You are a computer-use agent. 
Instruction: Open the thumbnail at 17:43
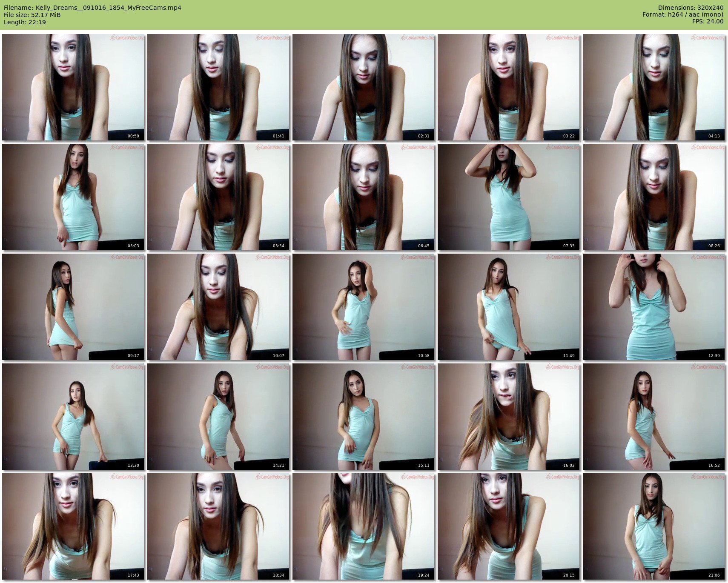click(73, 526)
